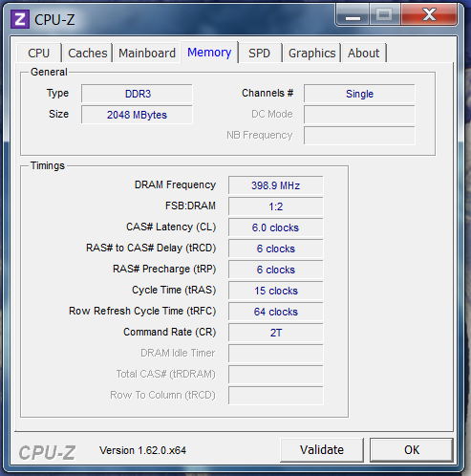Click the 'Type' label in the General group
The image size is (471, 476).
point(57,94)
